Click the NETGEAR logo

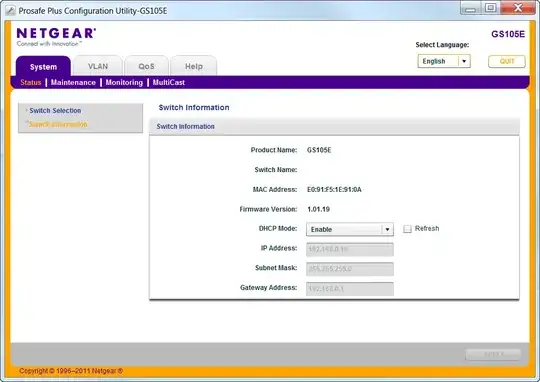pos(56,37)
